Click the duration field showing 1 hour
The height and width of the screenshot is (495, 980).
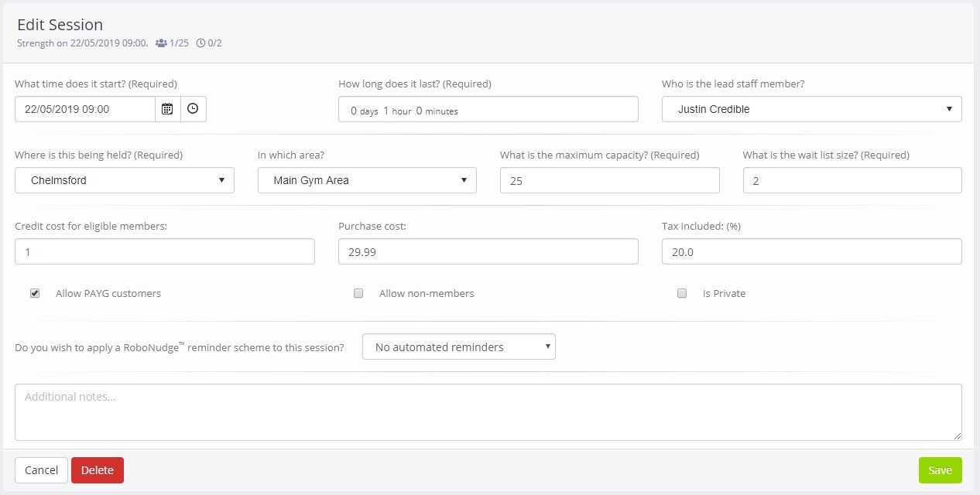[488, 109]
